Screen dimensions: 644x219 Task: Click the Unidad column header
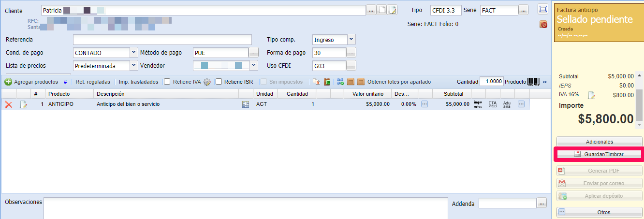click(264, 94)
